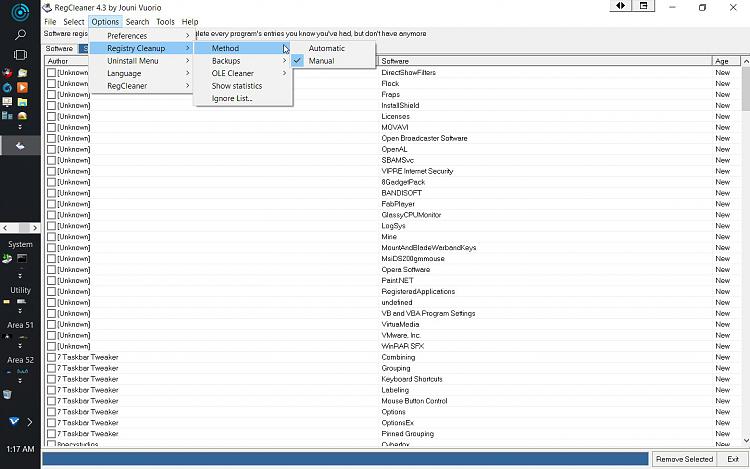The height and width of the screenshot is (469, 750).
Task: Open the red and white pinned taskbar icon
Action: (7, 73)
